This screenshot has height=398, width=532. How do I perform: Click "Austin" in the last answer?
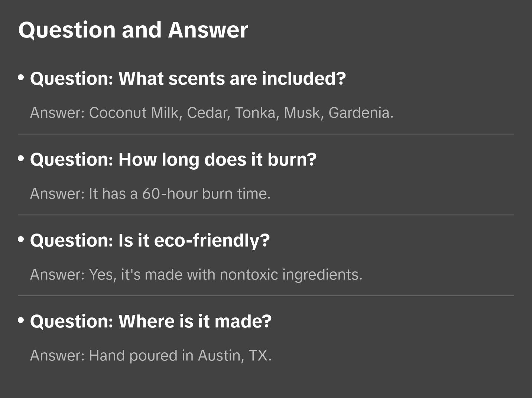point(219,356)
